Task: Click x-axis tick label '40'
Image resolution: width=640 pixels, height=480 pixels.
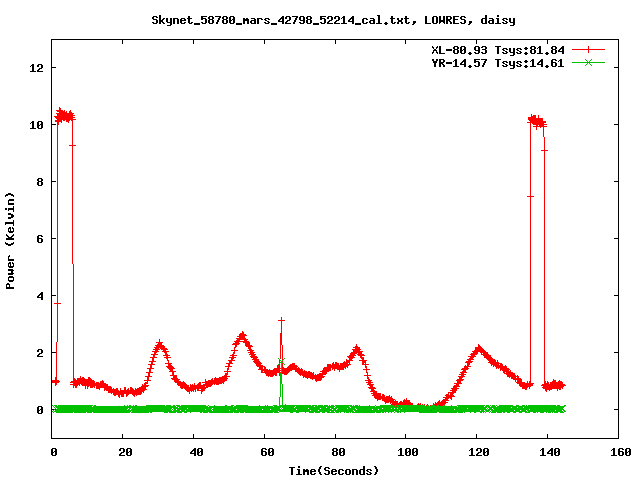Action: pyautogui.click(x=197, y=452)
